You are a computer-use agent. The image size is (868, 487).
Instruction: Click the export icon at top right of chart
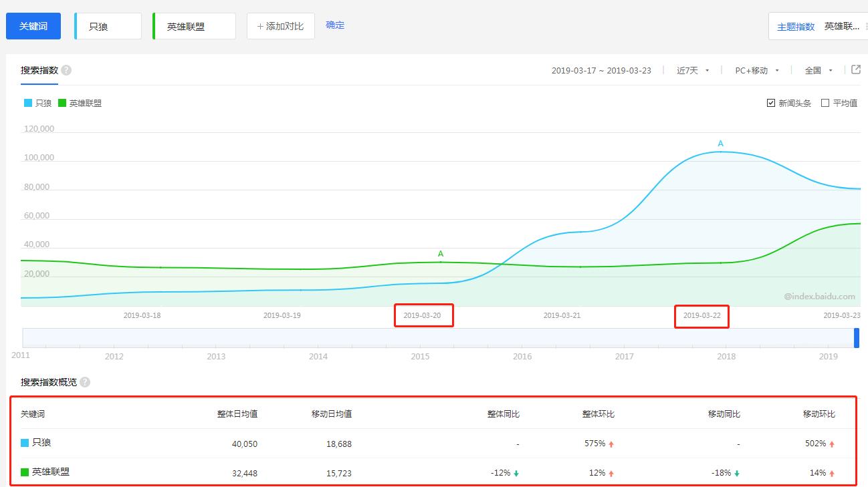(x=856, y=69)
